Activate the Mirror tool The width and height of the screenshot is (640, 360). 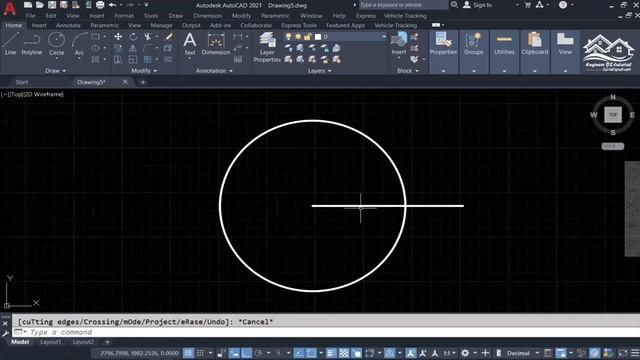click(133, 48)
